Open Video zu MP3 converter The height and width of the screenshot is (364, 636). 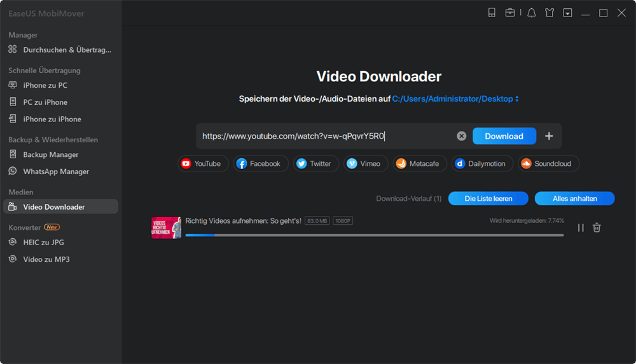tap(60, 259)
